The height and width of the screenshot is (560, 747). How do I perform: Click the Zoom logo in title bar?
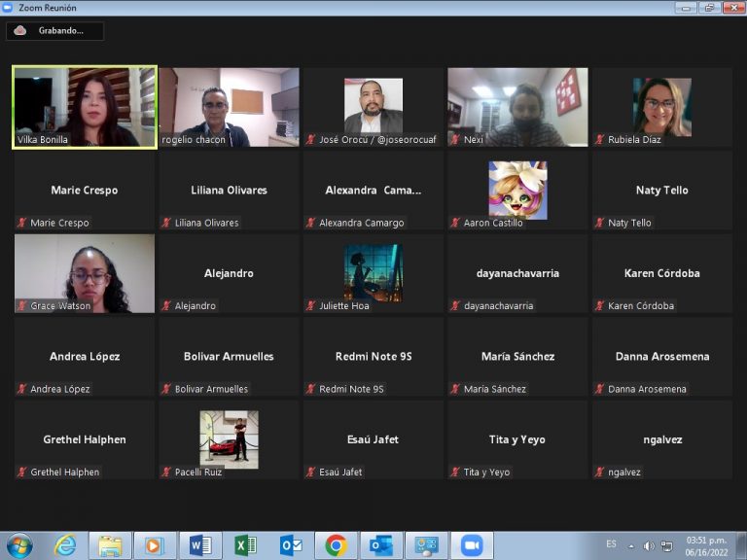click(8, 8)
